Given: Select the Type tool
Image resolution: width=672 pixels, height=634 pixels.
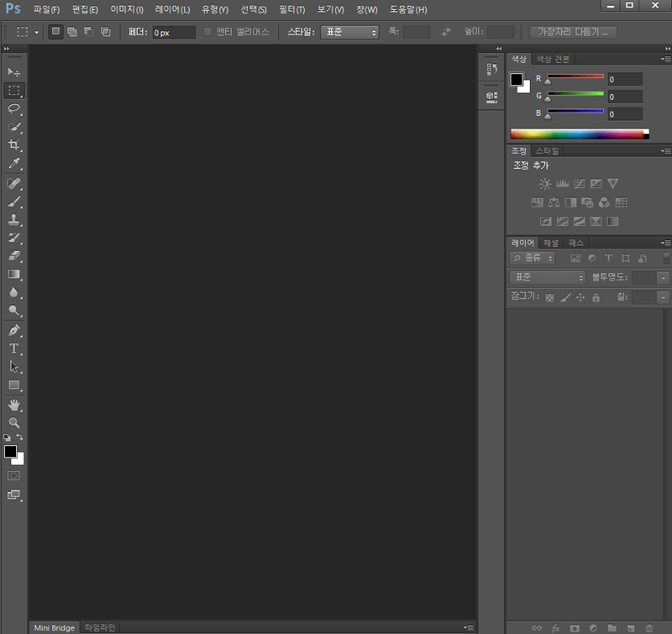Looking at the screenshot, I should pyautogui.click(x=13, y=348).
